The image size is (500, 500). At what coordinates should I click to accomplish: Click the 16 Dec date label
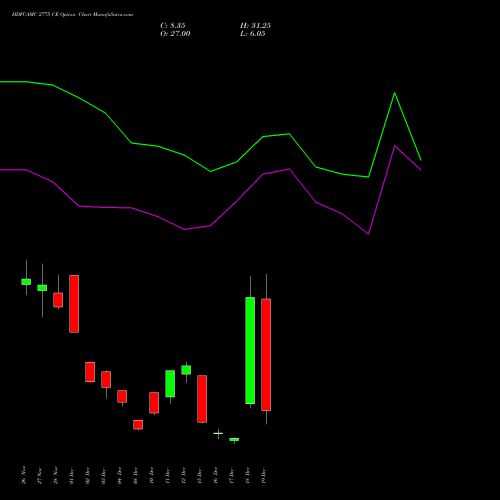point(216,475)
